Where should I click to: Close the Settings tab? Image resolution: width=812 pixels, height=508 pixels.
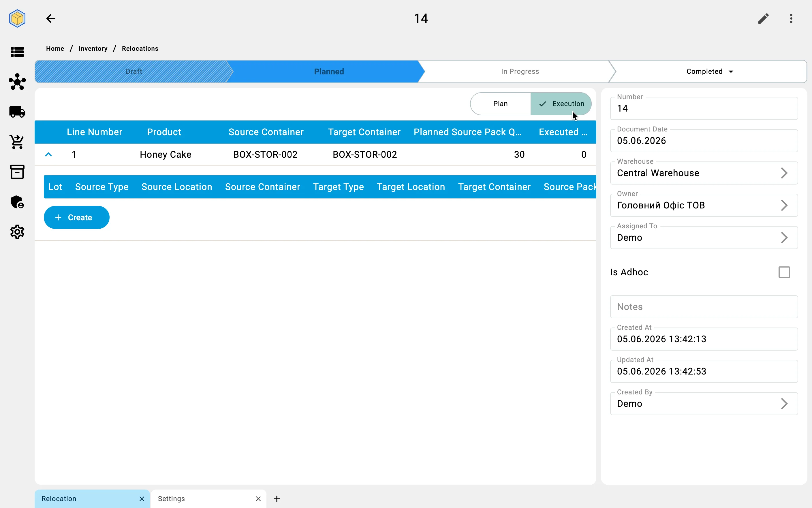click(x=258, y=498)
